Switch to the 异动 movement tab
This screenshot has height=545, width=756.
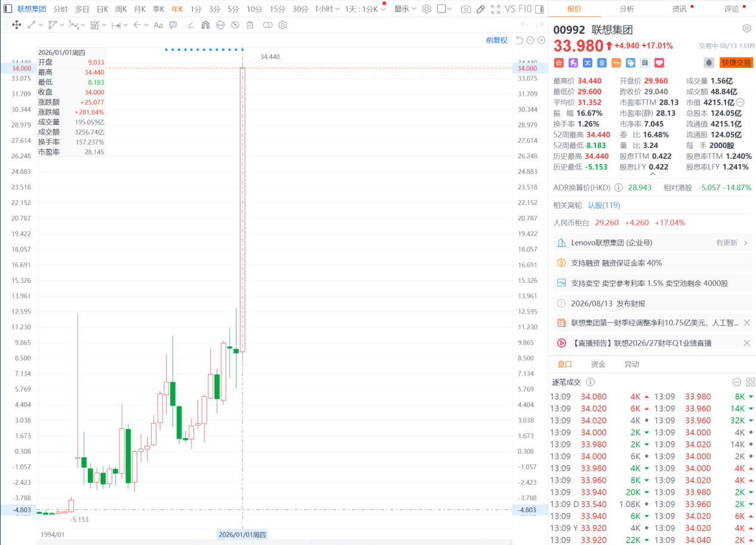pos(632,364)
